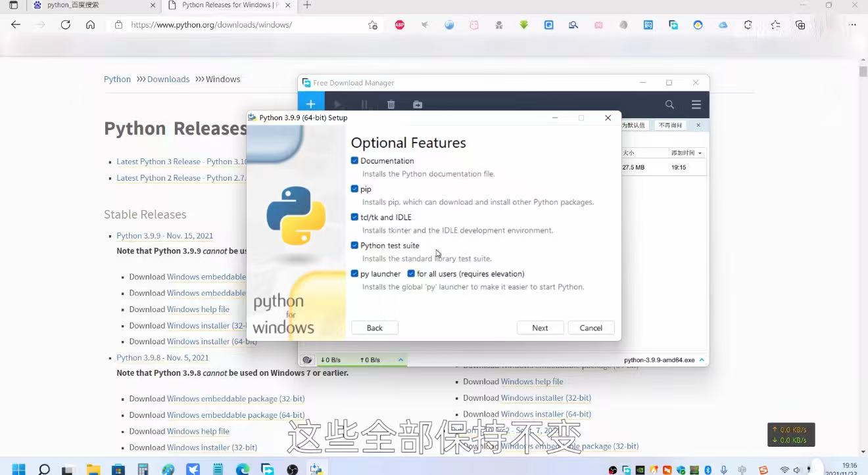This screenshot has width=868, height=475.
Task: Open search in Free Download Manager
Action: click(x=669, y=104)
